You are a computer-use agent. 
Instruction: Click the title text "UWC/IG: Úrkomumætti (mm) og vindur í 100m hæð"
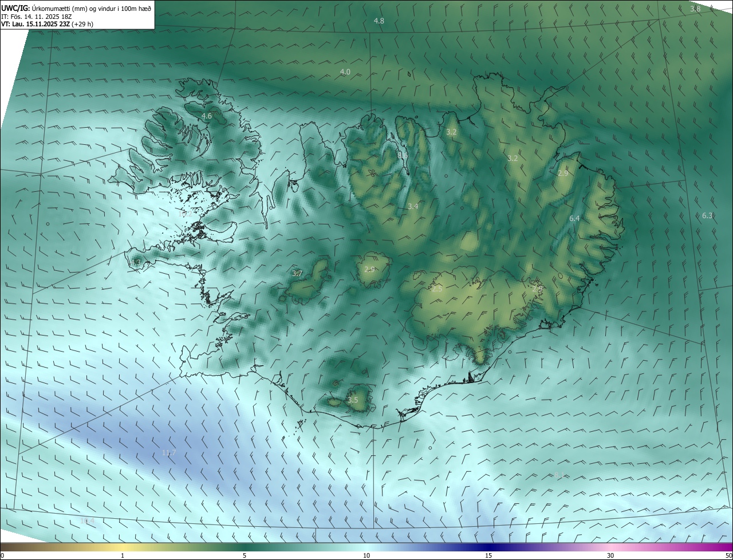click(76, 8)
